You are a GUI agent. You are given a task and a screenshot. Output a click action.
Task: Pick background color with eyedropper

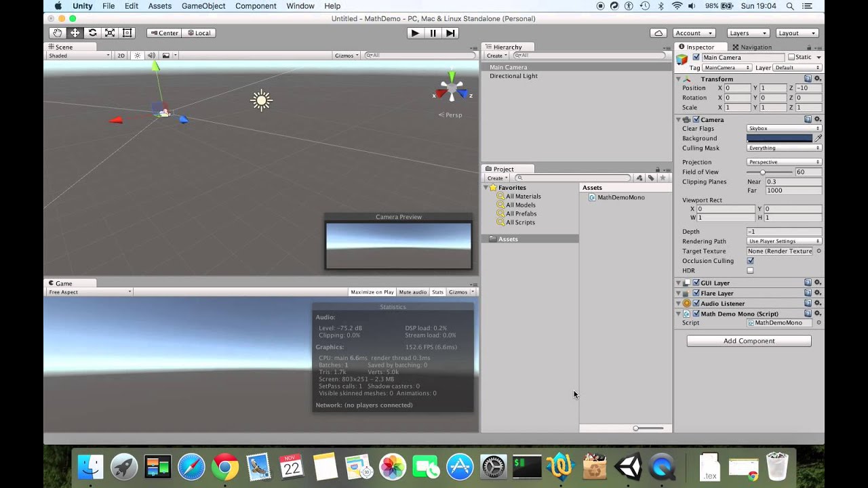coord(818,138)
